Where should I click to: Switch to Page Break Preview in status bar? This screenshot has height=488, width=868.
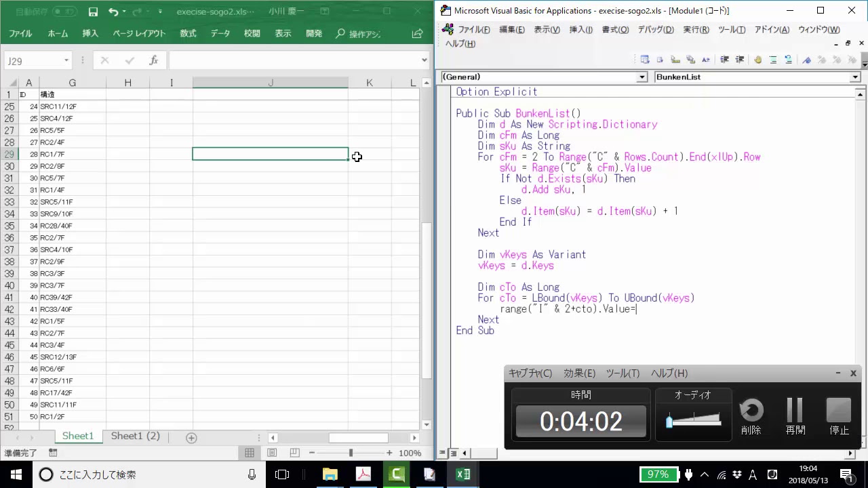pos(294,453)
